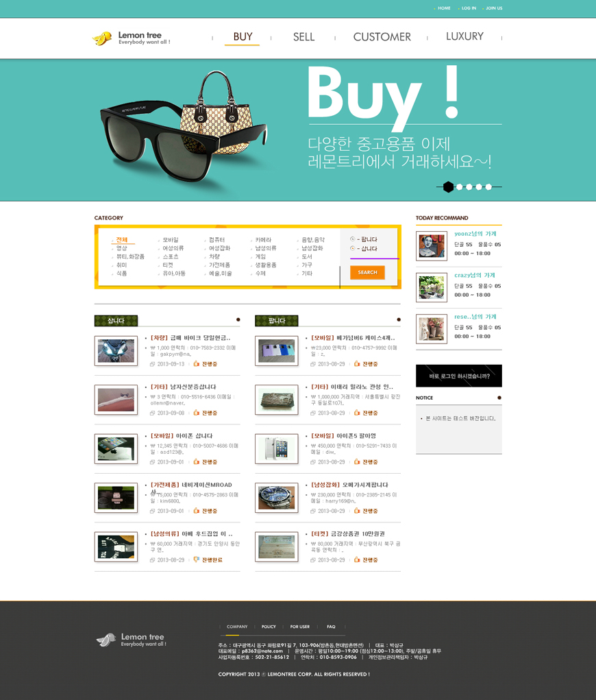The height and width of the screenshot is (700, 596).
Task: Click the orange SEARCH button
Action: 367,272
